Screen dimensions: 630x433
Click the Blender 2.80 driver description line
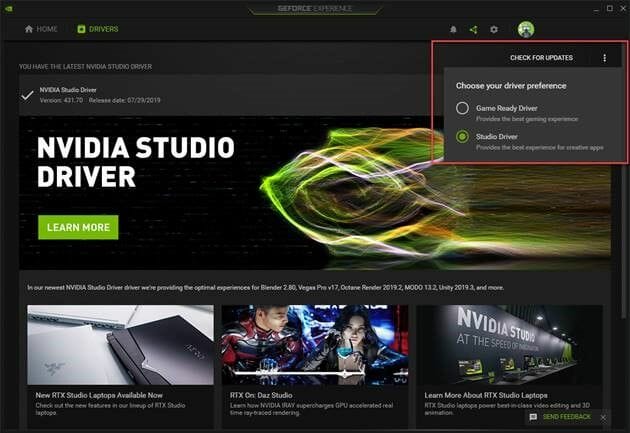266,288
